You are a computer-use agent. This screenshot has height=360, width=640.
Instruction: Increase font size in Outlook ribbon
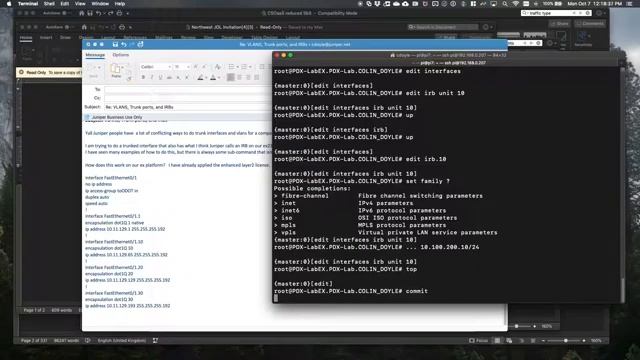point(196,67)
